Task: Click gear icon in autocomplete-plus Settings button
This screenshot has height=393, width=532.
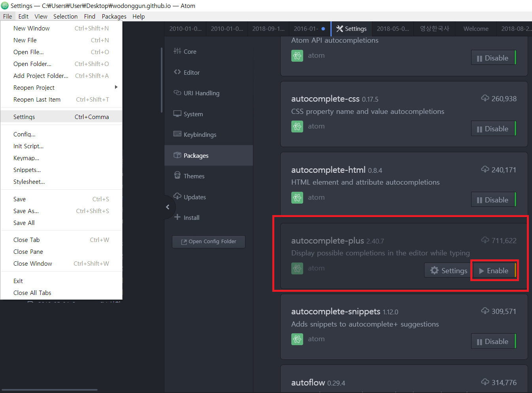Action: tap(434, 270)
